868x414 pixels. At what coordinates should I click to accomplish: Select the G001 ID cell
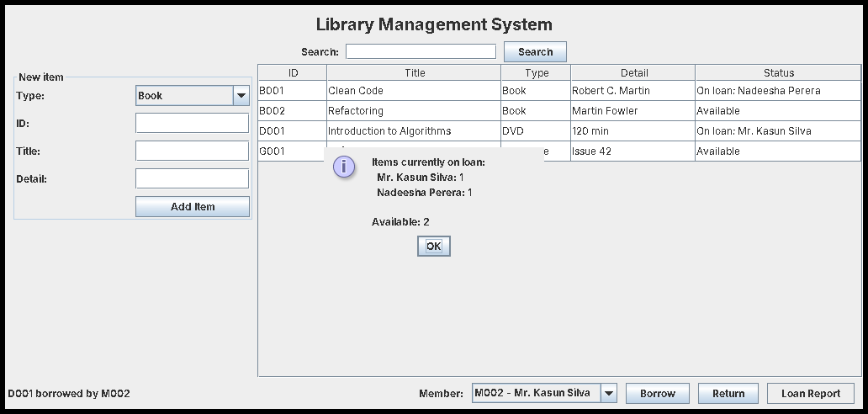pos(293,151)
